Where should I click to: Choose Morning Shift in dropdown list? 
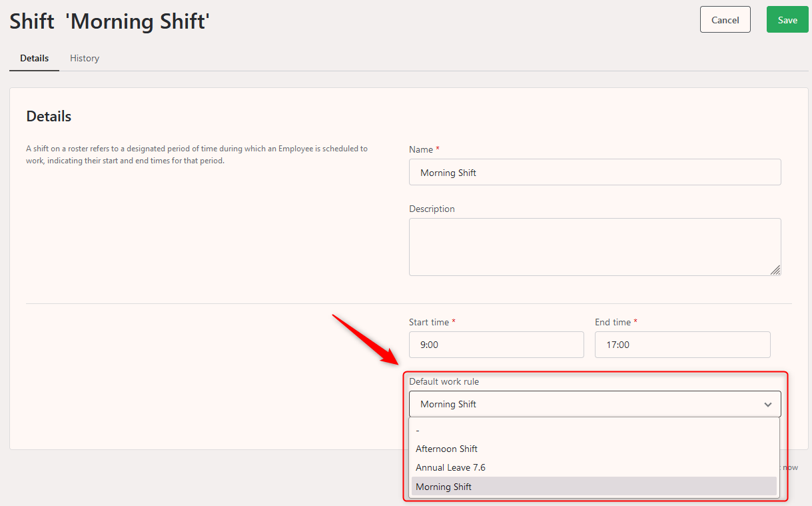click(594, 487)
